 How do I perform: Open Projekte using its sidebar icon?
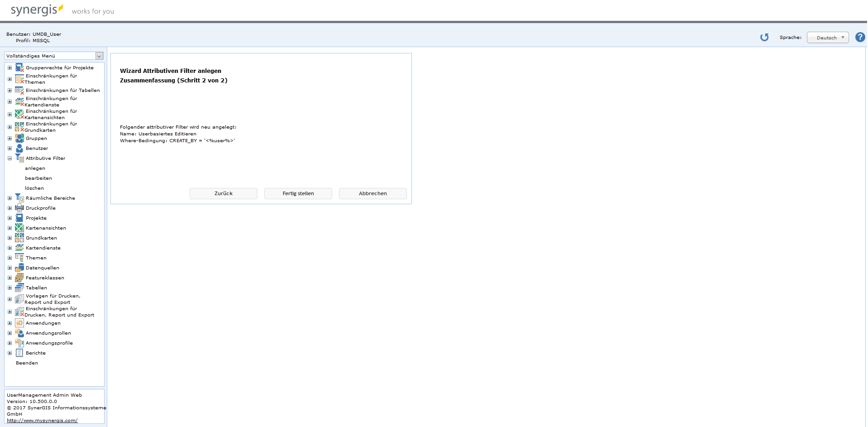click(19, 218)
